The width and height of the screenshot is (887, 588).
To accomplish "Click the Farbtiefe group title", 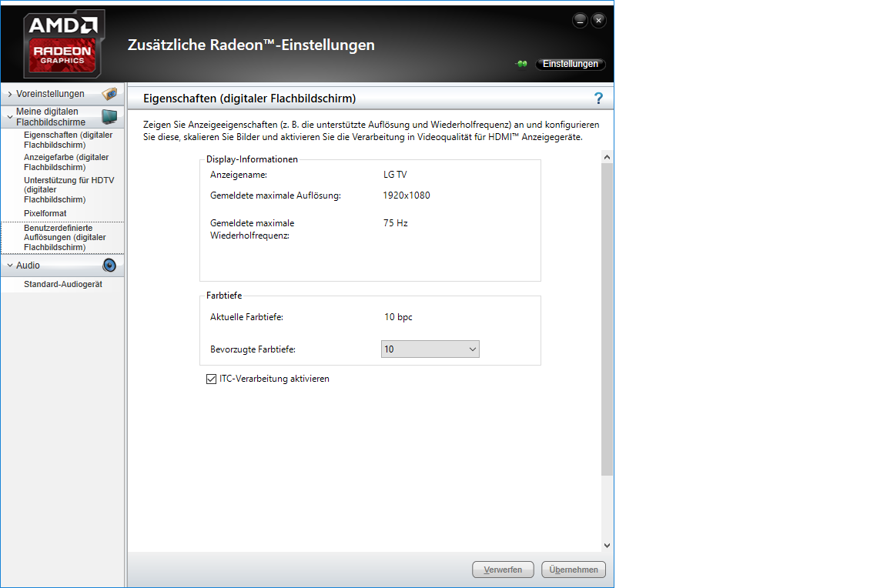I will click(x=224, y=295).
